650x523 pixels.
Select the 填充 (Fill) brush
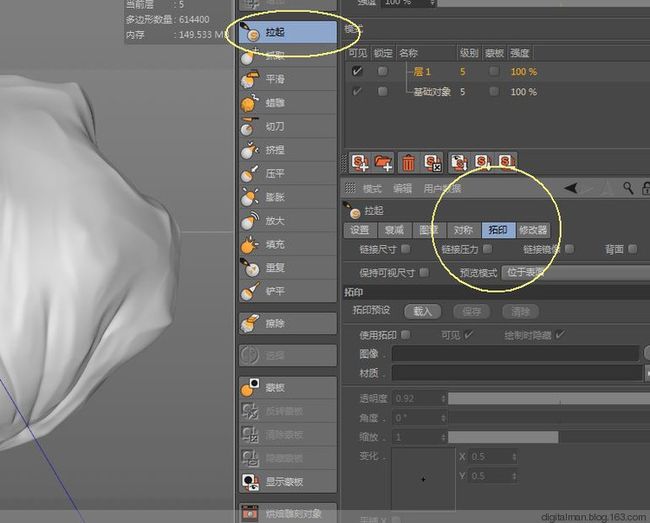pos(288,245)
